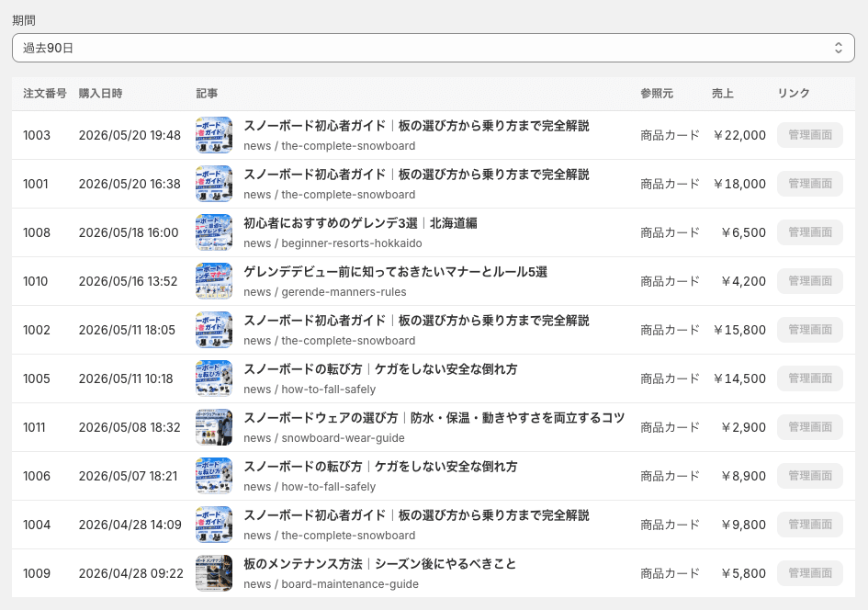The height and width of the screenshot is (610, 868).
Task: Click the 注文番号 column header
Action: (x=45, y=94)
